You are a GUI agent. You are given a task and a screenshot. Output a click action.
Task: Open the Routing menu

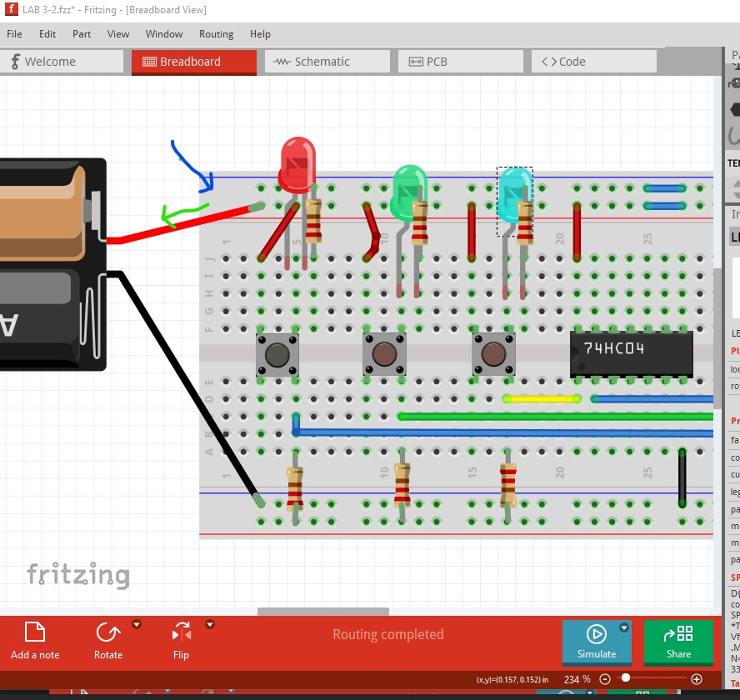[x=216, y=34]
